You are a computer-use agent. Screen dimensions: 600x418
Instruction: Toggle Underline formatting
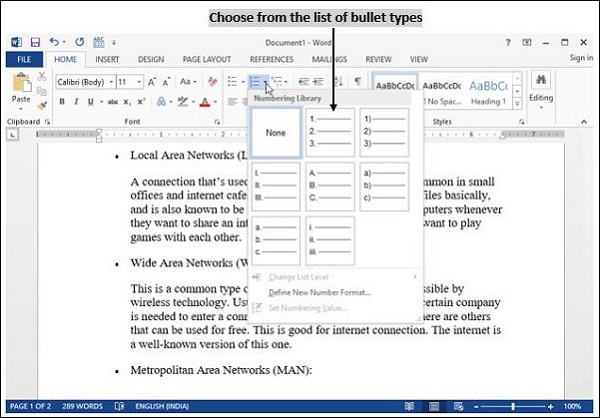[89, 102]
